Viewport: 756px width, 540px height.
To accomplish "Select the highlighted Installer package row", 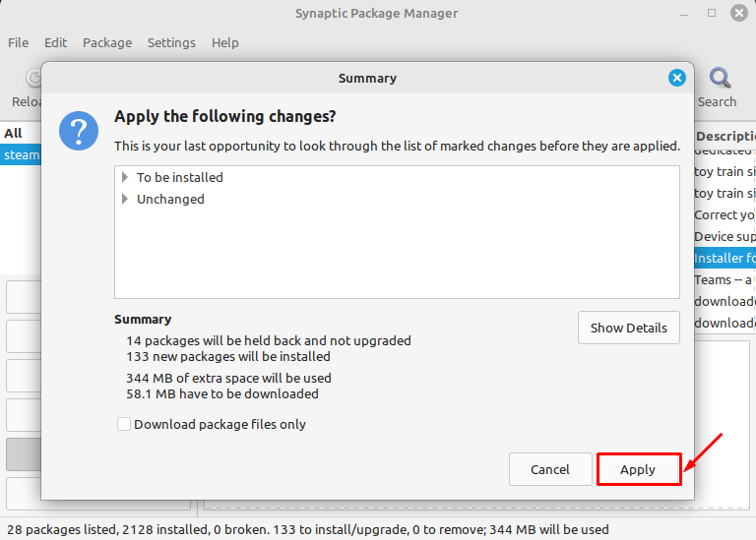I will click(724, 258).
